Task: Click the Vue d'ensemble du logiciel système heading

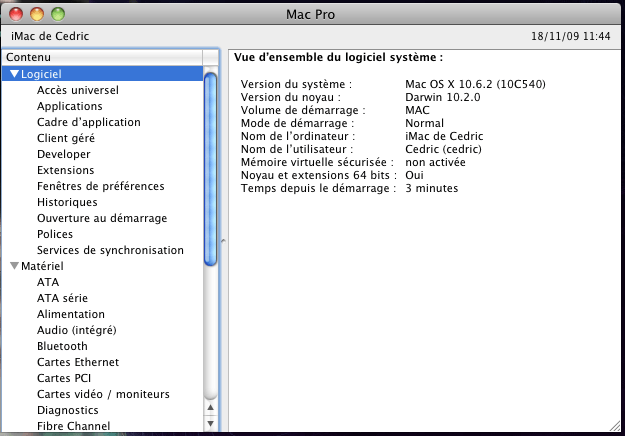Action: coord(338,57)
